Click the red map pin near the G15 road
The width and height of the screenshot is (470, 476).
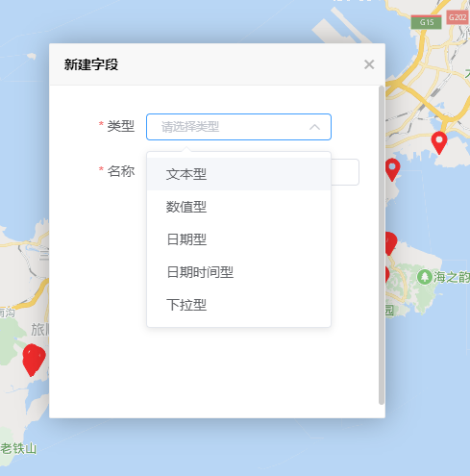439,142
